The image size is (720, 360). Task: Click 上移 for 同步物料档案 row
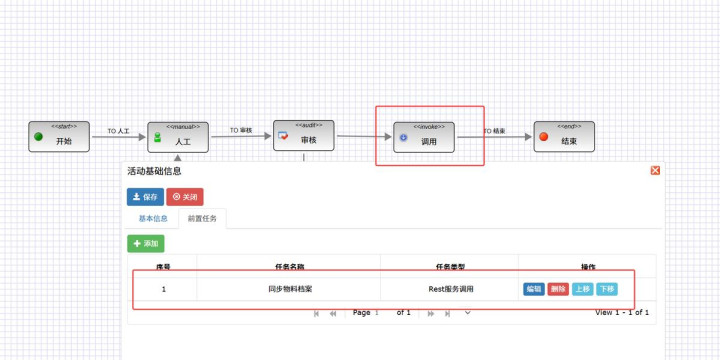(582, 289)
